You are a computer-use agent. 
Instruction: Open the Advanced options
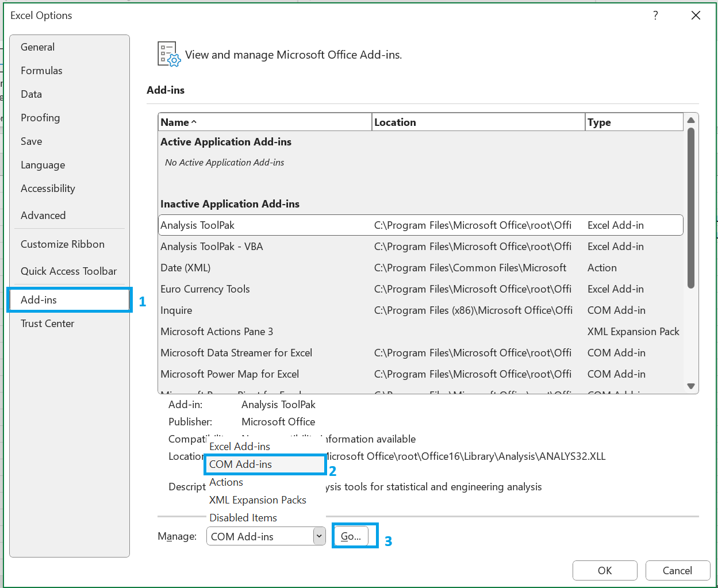point(70,216)
